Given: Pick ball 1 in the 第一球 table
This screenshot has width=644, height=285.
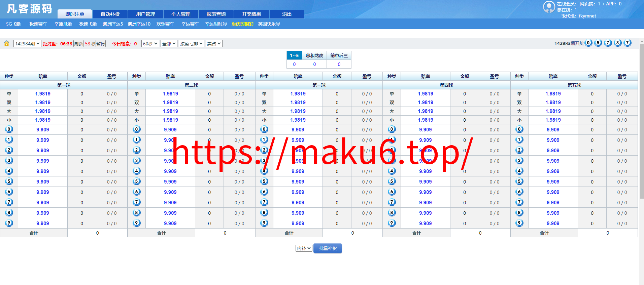Looking at the screenshot, I should (x=9, y=140).
